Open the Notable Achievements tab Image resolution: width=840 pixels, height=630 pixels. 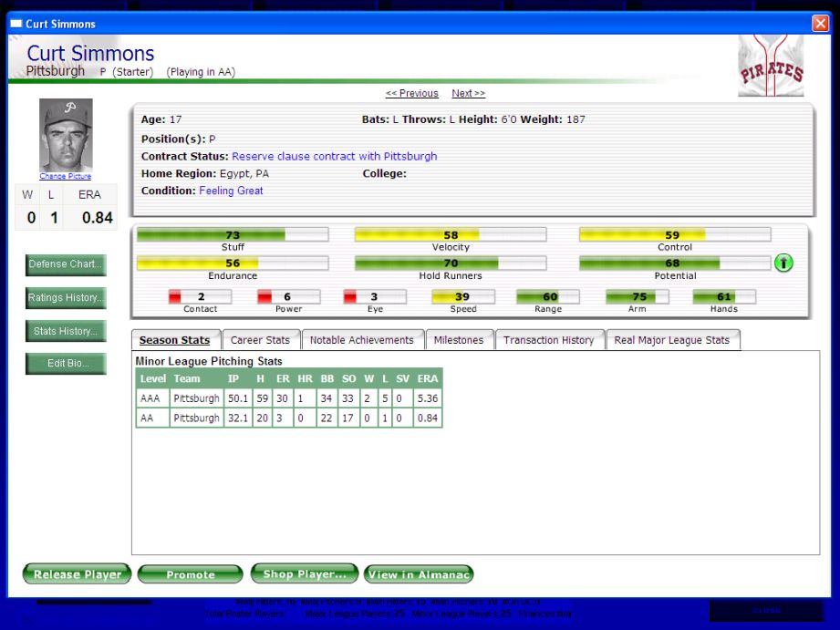coord(361,340)
